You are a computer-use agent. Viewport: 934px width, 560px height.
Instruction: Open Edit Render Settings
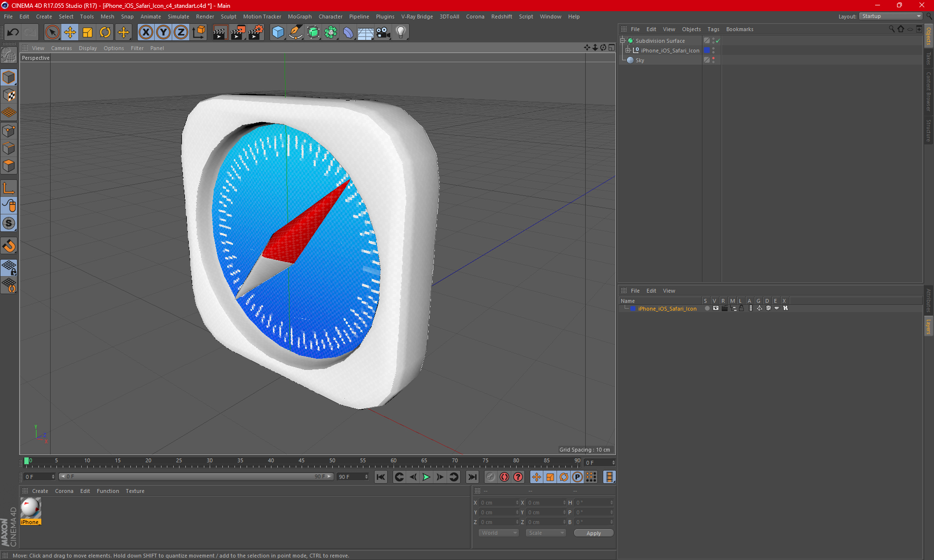click(x=256, y=33)
